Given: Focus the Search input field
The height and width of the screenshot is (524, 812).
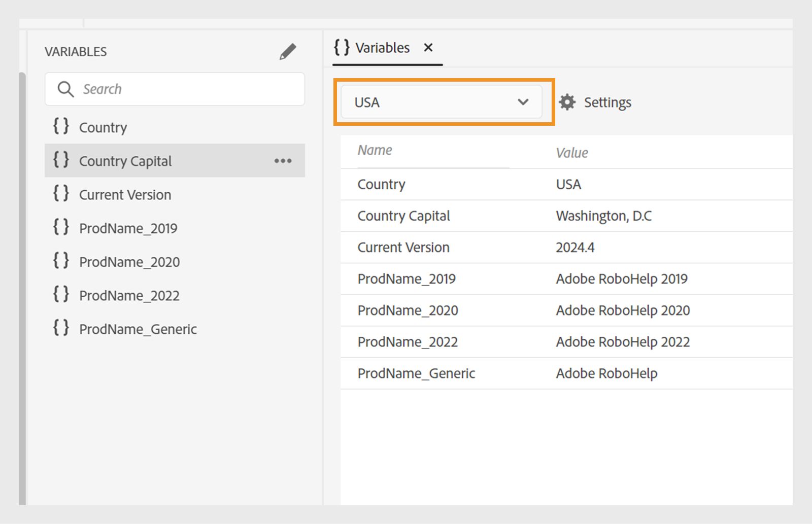Looking at the screenshot, I should 175,89.
